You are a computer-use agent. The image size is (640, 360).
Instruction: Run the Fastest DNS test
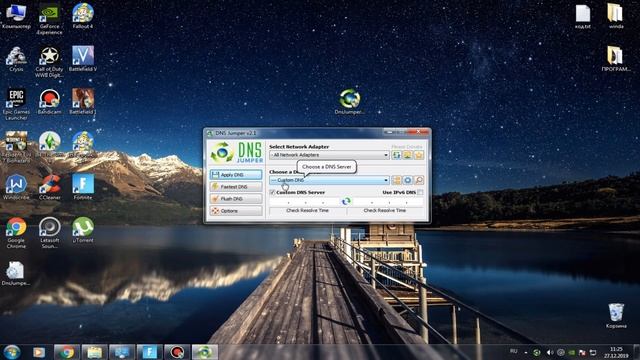236,187
